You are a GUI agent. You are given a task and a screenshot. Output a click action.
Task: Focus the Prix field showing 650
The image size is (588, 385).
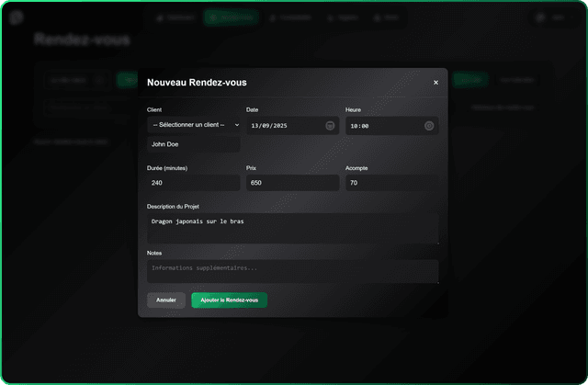coord(292,183)
